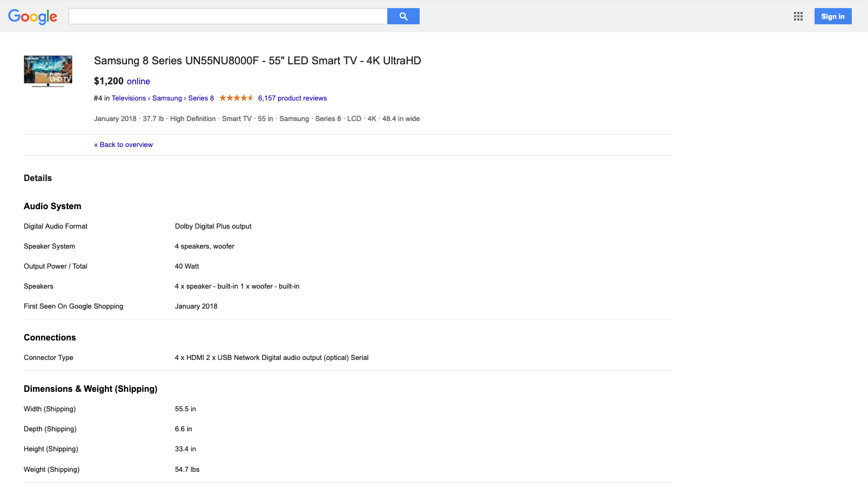
Task: Open the Televisions category link
Action: (x=129, y=98)
